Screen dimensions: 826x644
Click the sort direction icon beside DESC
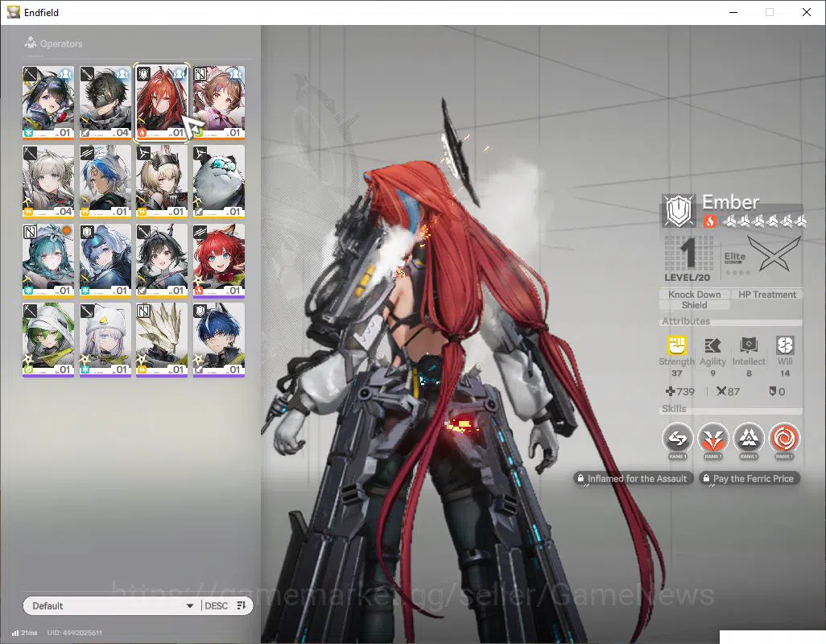(x=242, y=605)
